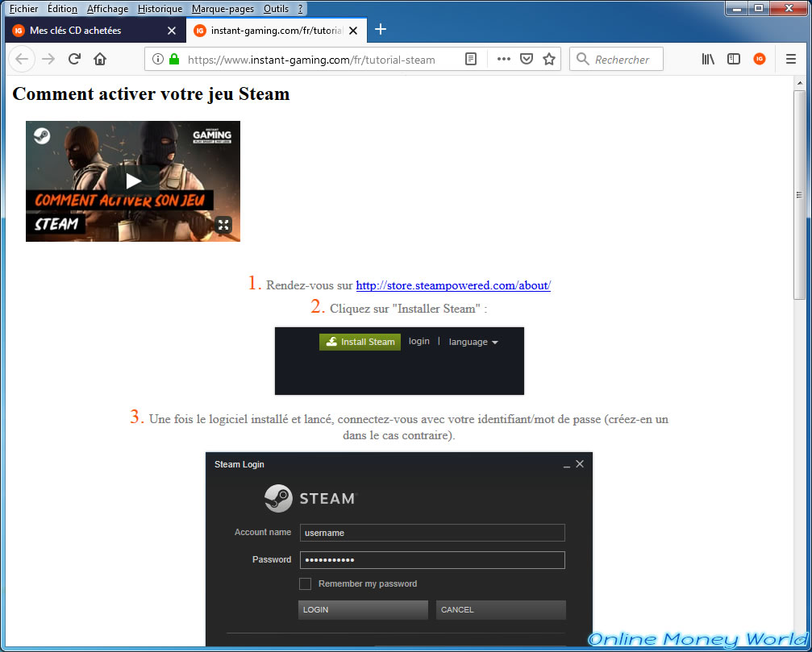
Task: Close the Steam Login dialog
Action: (580, 463)
